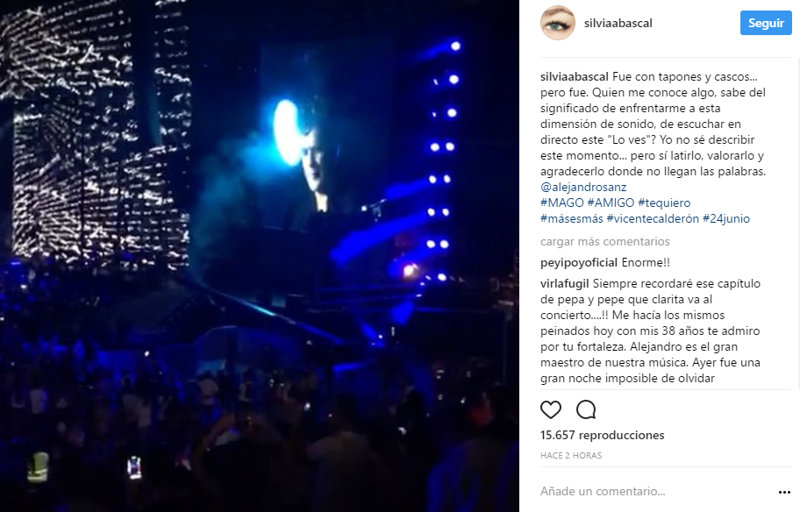This screenshot has width=800, height=512.
Task: Open the #tequiero hashtag
Action: [664, 203]
